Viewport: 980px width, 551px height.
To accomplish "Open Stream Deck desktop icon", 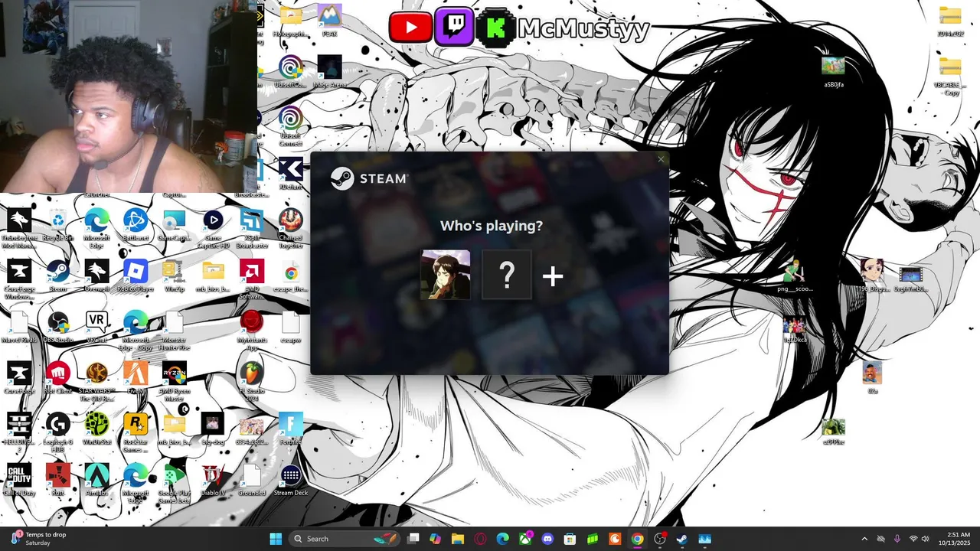I will (291, 481).
